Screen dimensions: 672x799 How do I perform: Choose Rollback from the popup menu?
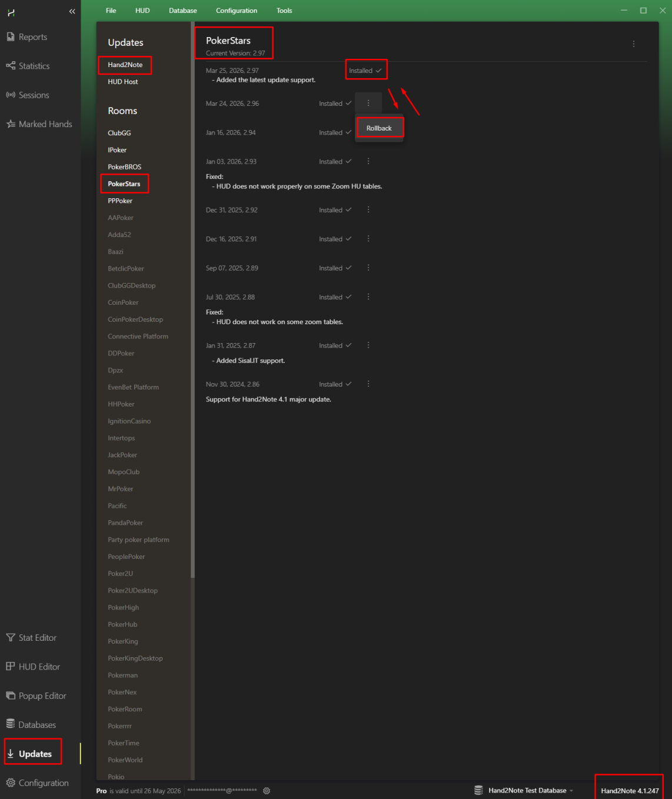coord(379,128)
